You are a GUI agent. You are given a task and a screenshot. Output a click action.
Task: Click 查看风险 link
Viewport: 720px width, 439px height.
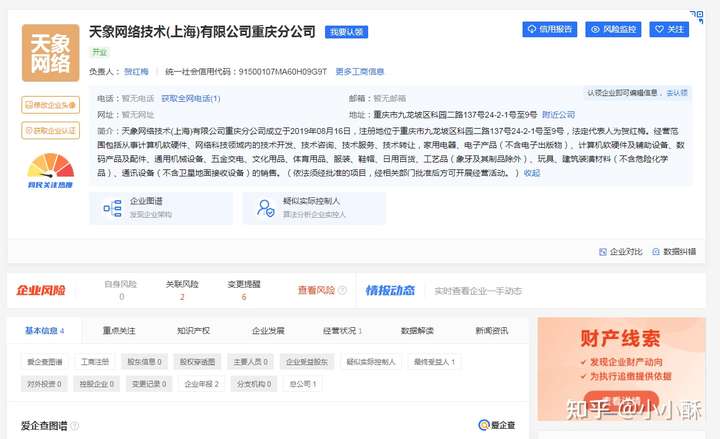point(316,290)
